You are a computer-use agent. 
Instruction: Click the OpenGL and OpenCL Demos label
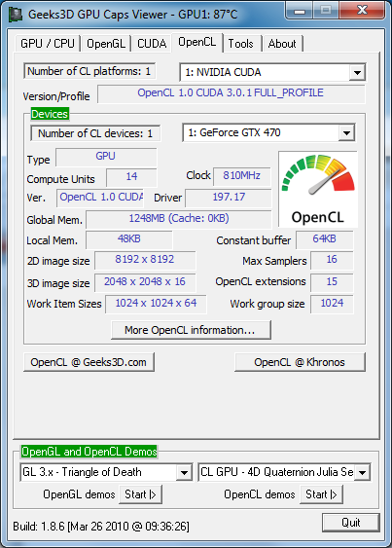coord(89,452)
